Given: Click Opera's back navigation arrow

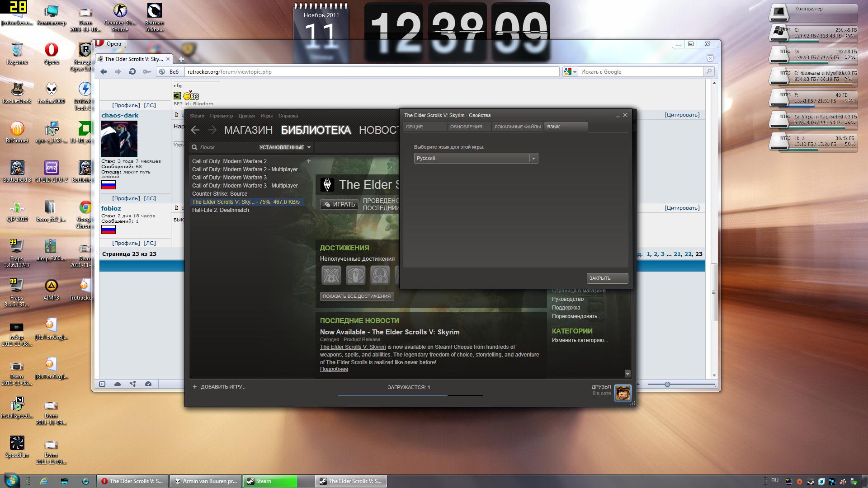Looking at the screenshot, I should pyautogui.click(x=104, y=71).
